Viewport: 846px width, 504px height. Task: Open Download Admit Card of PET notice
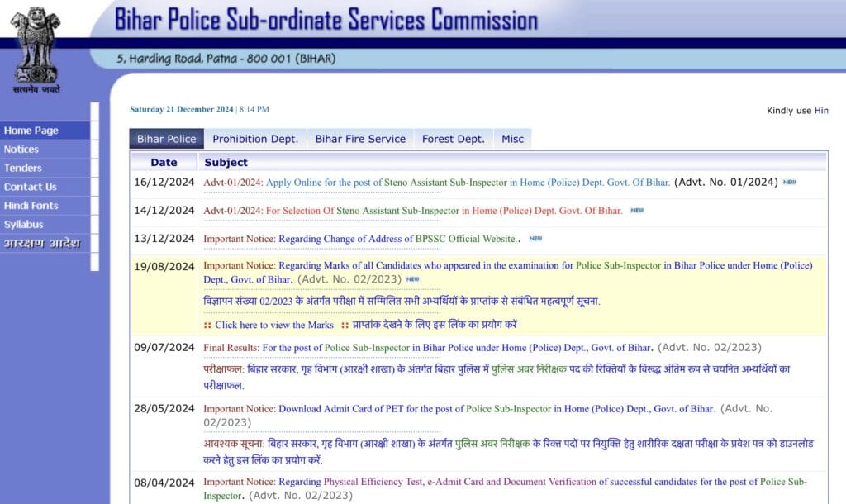[459, 408]
